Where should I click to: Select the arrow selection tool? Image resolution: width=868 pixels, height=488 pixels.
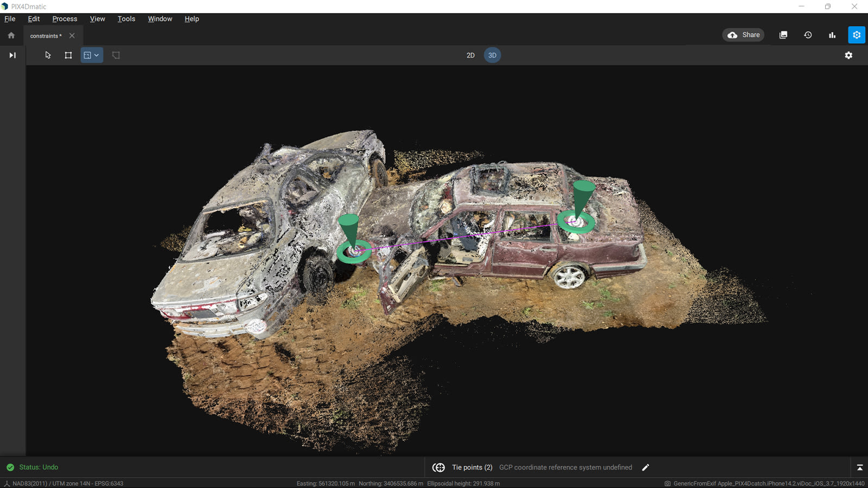48,55
